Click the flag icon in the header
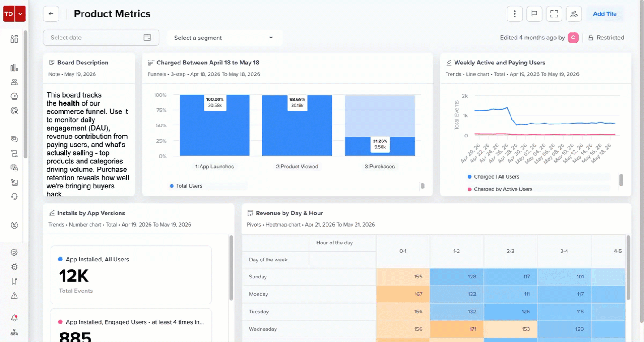The image size is (644, 342). 534,14
